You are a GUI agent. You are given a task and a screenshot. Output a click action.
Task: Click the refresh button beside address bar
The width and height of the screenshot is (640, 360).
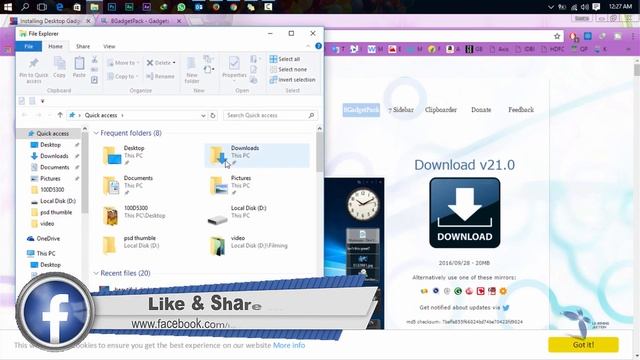[213, 116]
